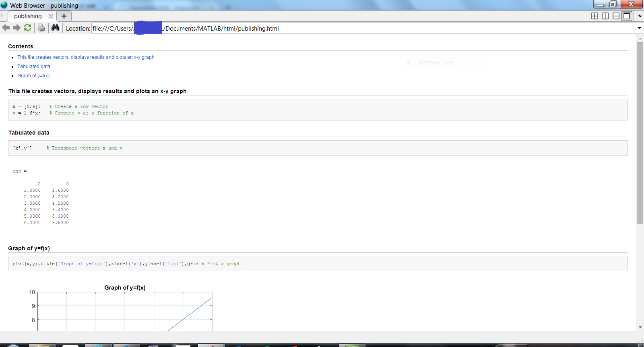Click the forward navigation arrow
644x347 pixels.
[x=17, y=28]
